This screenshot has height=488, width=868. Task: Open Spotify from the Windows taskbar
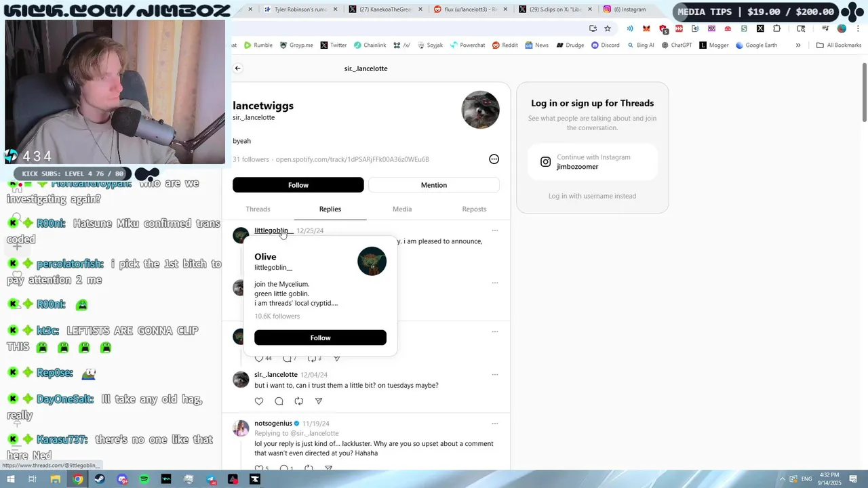point(144,479)
